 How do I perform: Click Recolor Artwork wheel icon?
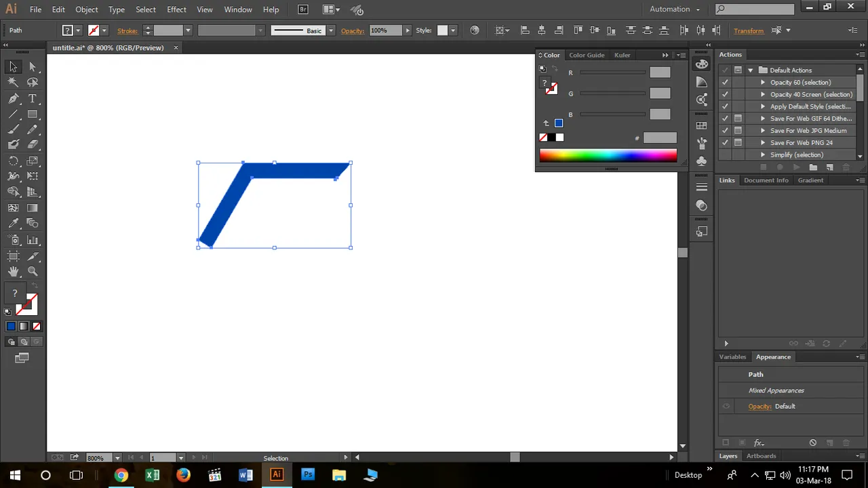pos(475,30)
